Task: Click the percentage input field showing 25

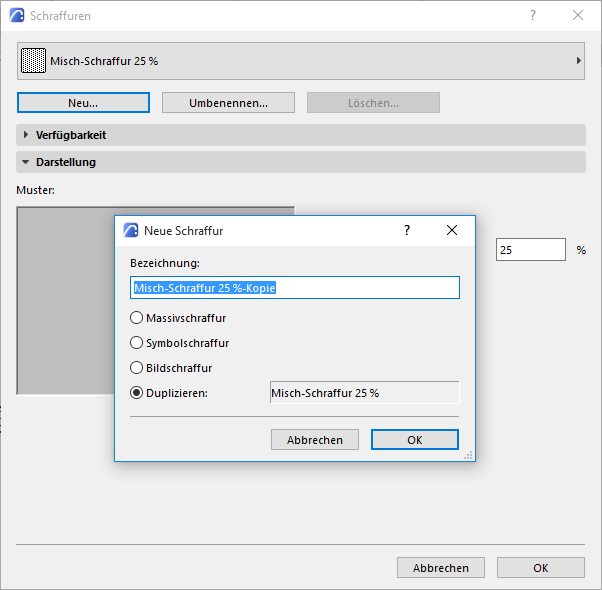Action: (x=530, y=250)
